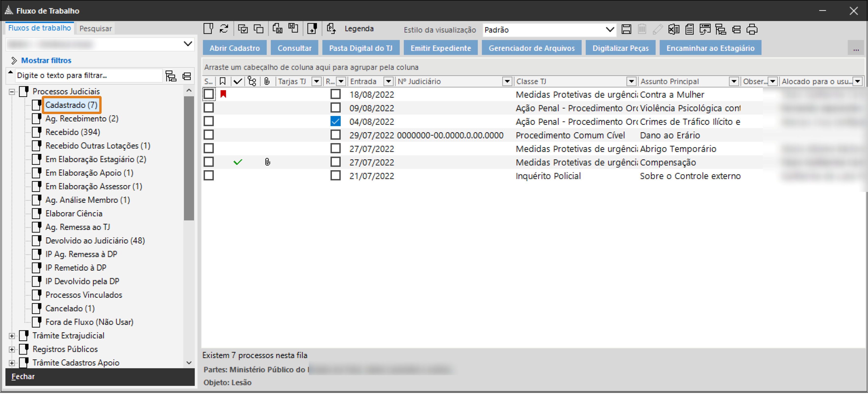
Task: Click the red bookmark flag on first row
Action: (x=223, y=94)
